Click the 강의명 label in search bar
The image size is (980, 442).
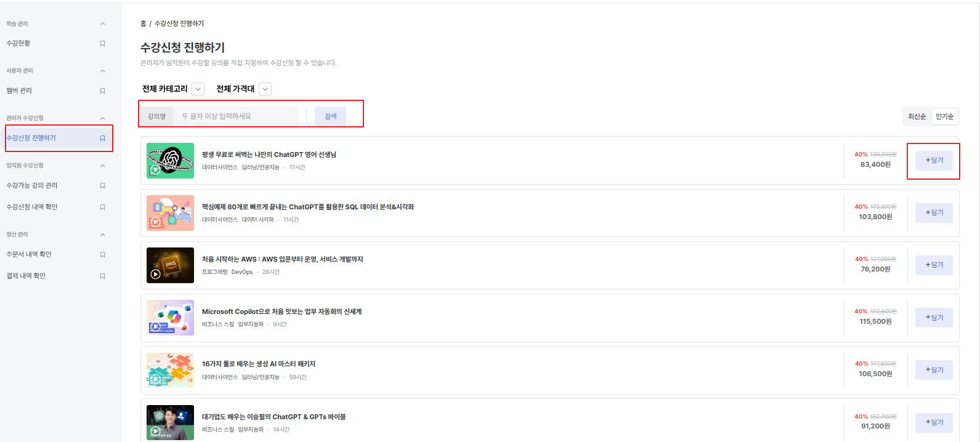click(156, 116)
